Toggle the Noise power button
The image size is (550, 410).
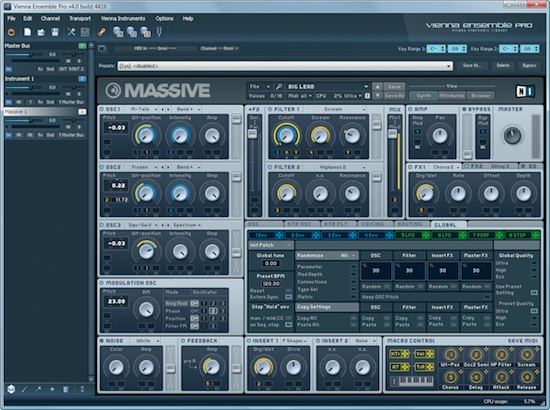coord(102,341)
